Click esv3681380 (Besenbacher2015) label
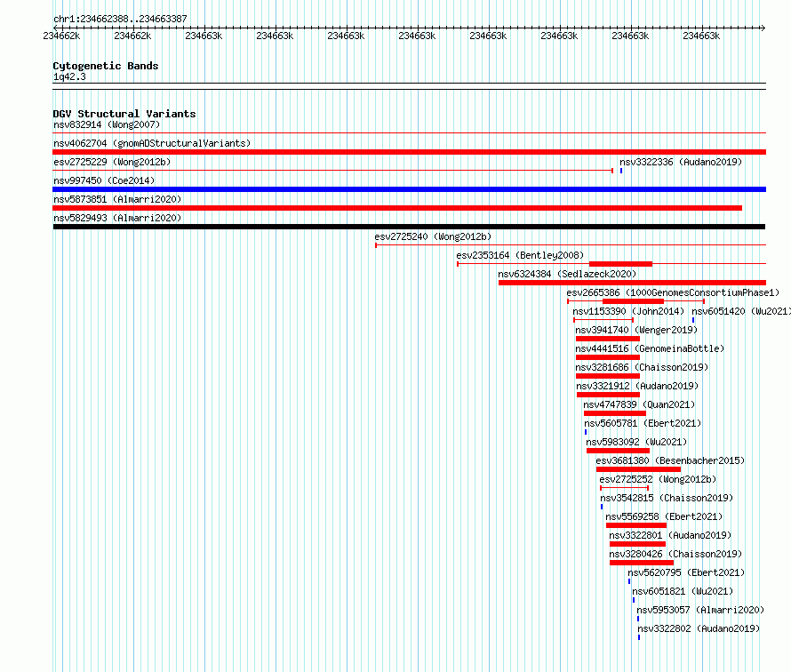This screenshot has height=672, width=791. [670, 460]
